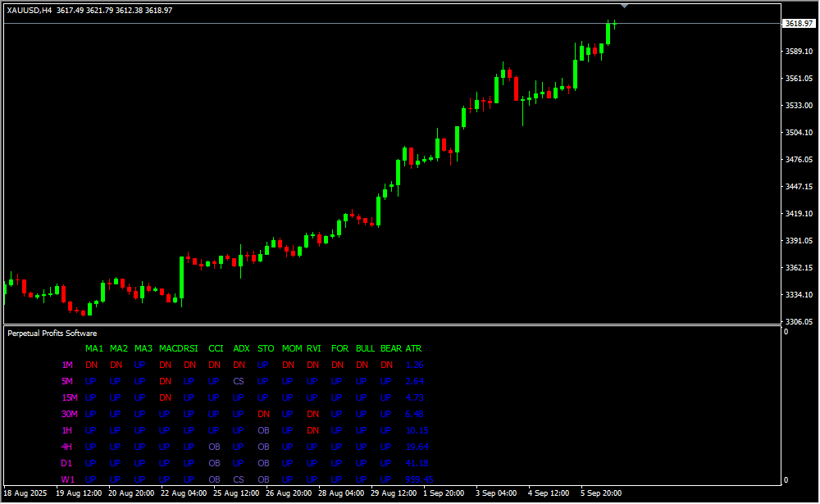Select the MACD column header
Screen dimensions: 820x504
click(171, 349)
